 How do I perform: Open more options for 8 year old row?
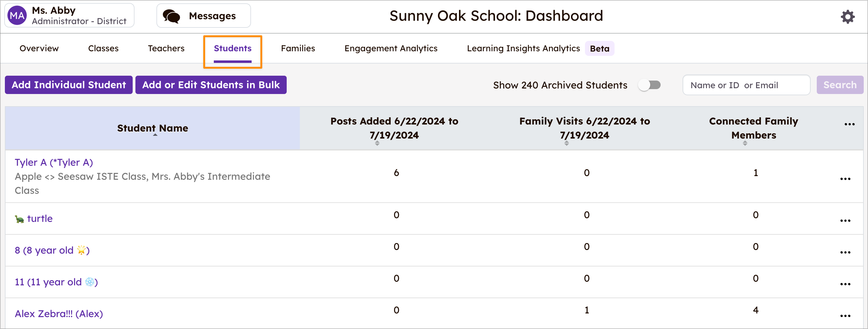pyautogui.click(x=845, y=252)
